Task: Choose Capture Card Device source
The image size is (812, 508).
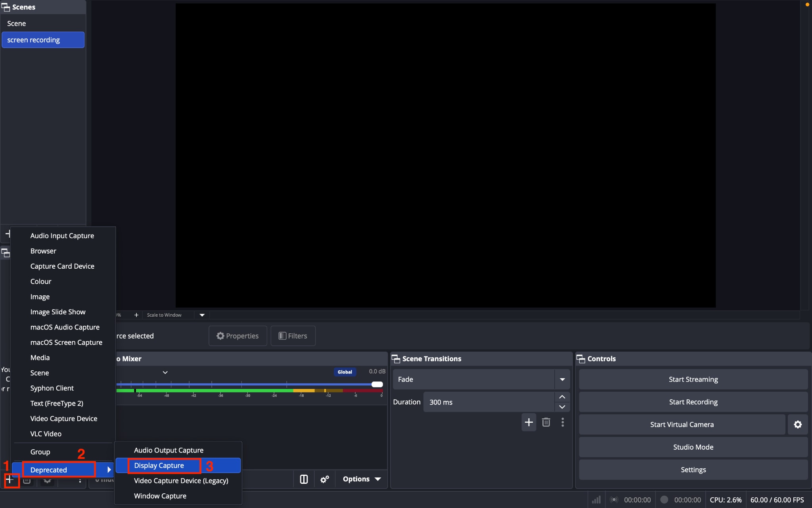Action: click(62, 266)
